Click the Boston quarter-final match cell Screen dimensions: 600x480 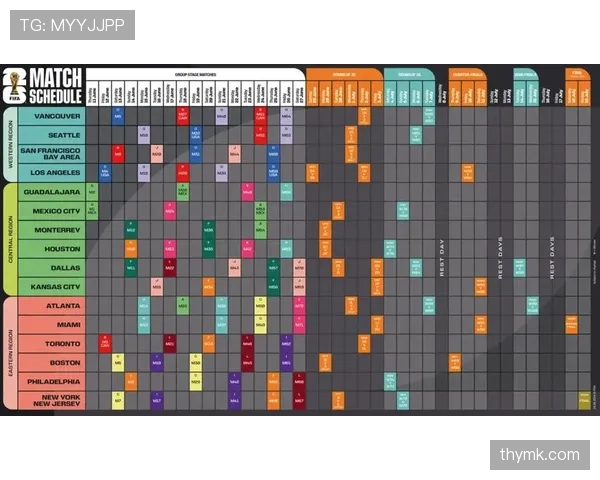pos(455,362)
